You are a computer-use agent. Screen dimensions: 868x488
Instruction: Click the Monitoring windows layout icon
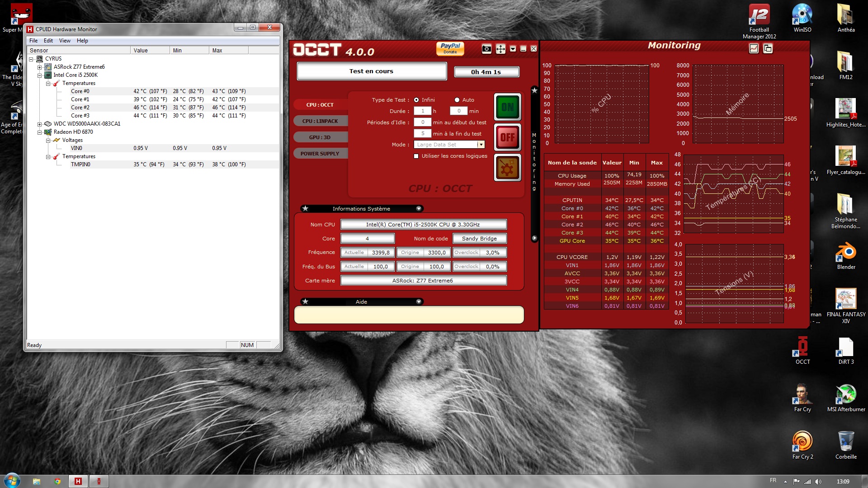(x=768, y=48)
